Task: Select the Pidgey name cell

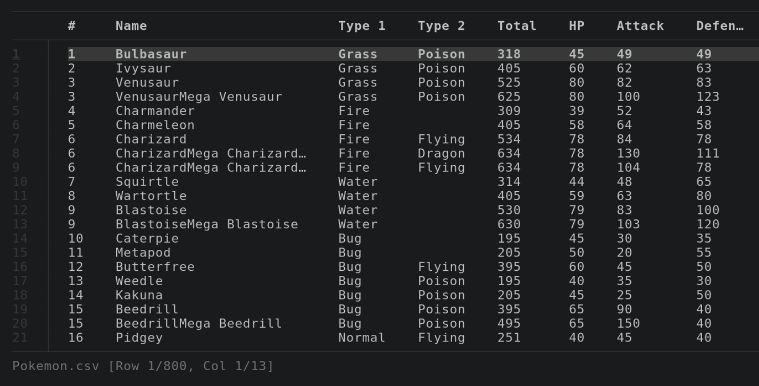Action: [x=139, y=338]
